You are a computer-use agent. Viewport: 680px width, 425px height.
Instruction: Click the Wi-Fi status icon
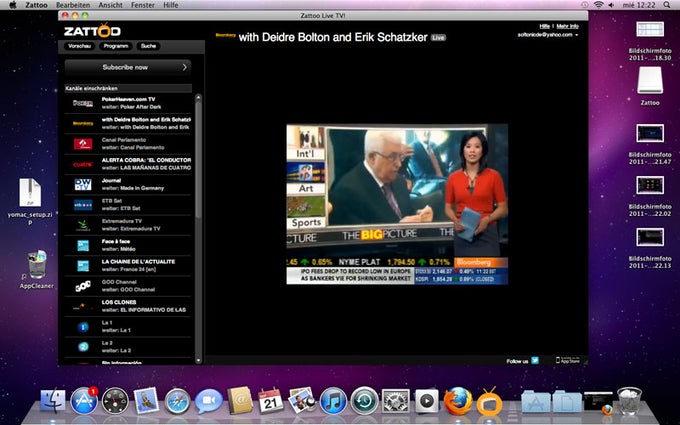click(598, 5)
